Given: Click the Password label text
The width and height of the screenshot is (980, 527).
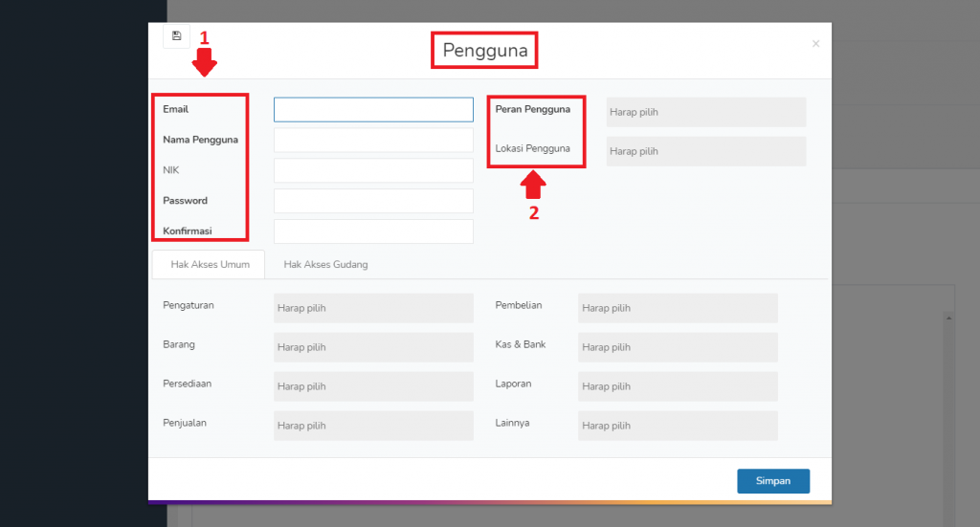Looking at the screenshot, I should pos(185,201).
